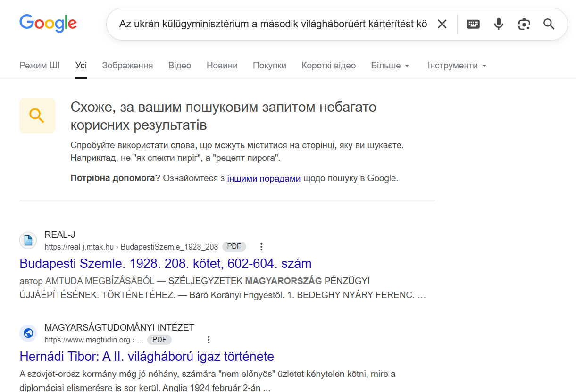Expand the Більше dropdown menu
The height and width of the screenshot is (392, 576).
point(390,66)
